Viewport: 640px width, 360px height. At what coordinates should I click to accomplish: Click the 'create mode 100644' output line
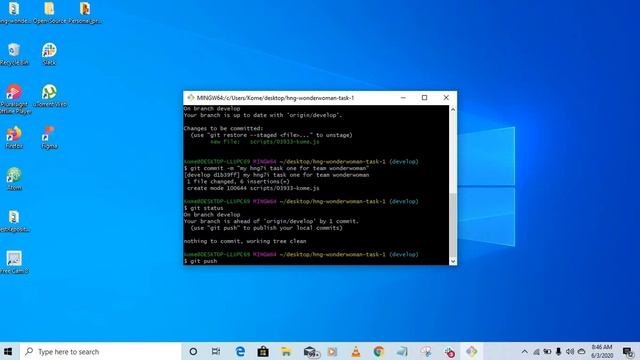[x=253, y=188]
